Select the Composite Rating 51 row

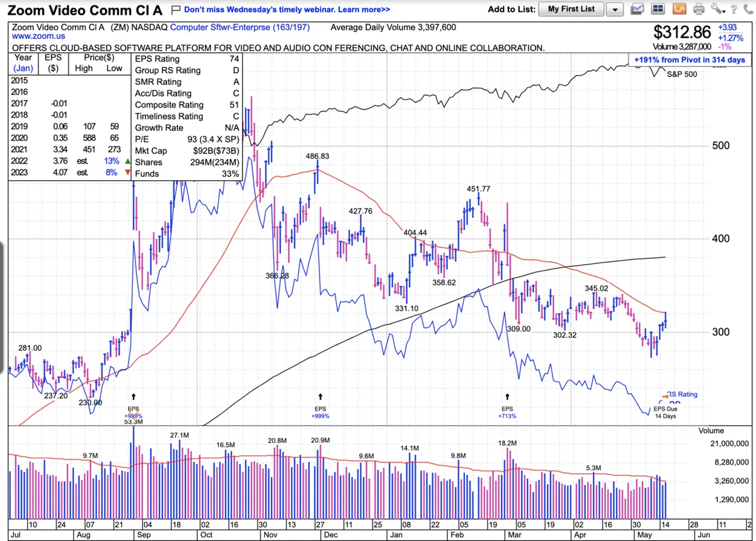tap(187, 105)
